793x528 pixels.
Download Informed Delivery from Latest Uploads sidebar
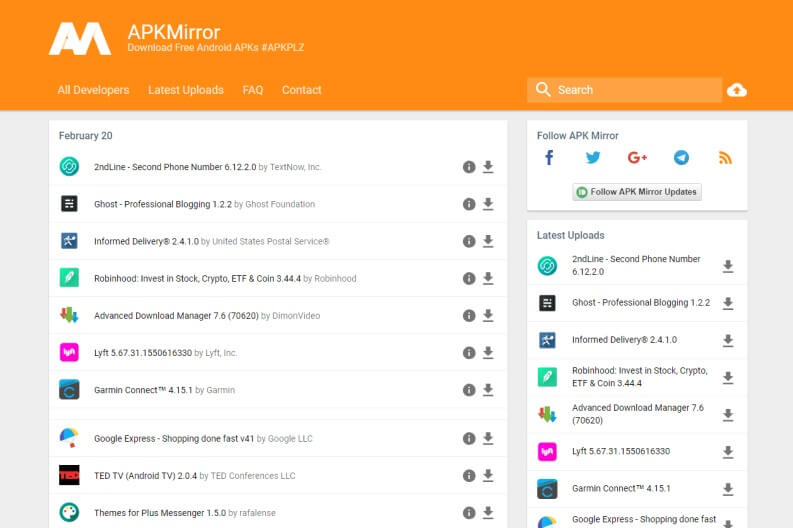pyautogui.click(x=728, y=340)
